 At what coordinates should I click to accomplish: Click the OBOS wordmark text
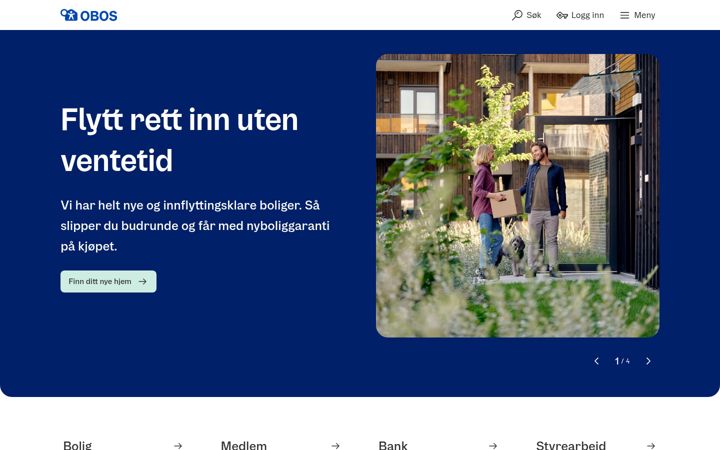[99, 16]
